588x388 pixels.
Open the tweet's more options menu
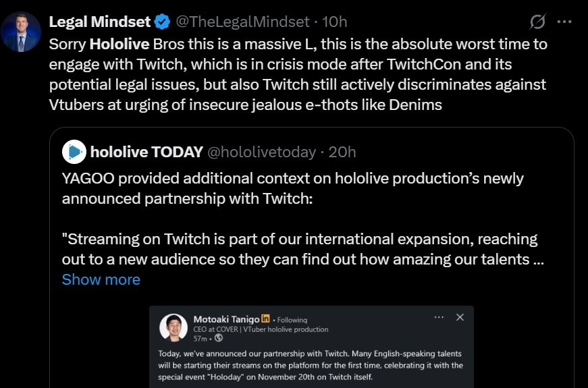tap(564, 22)
